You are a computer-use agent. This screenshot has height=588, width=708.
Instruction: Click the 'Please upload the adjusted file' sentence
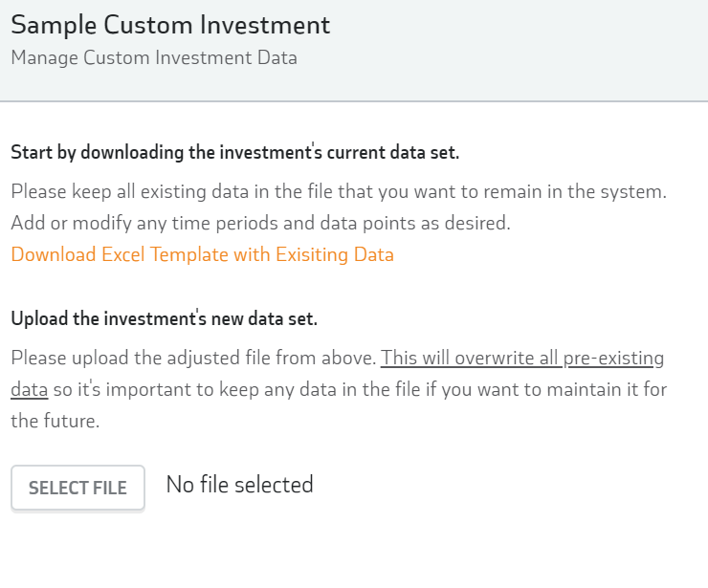pyautogui.click(x=194, y=359)
